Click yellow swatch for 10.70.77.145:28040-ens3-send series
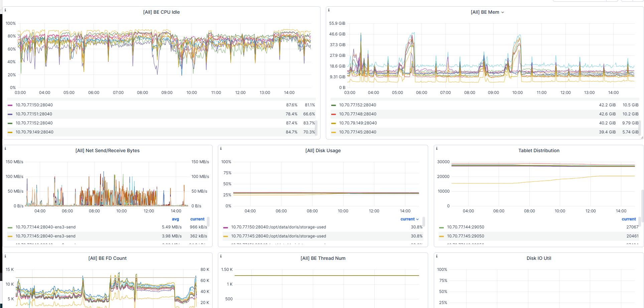The height and width of the screenshot is (308, 644). pos(10,236)
